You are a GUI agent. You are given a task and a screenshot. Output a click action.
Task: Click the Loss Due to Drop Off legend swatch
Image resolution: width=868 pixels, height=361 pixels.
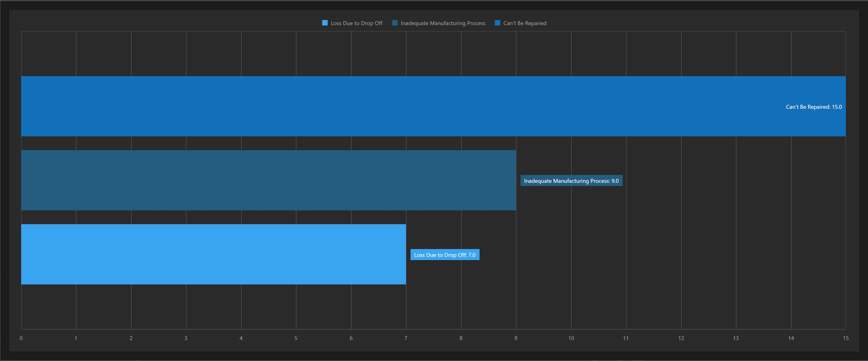click(325, 23)
